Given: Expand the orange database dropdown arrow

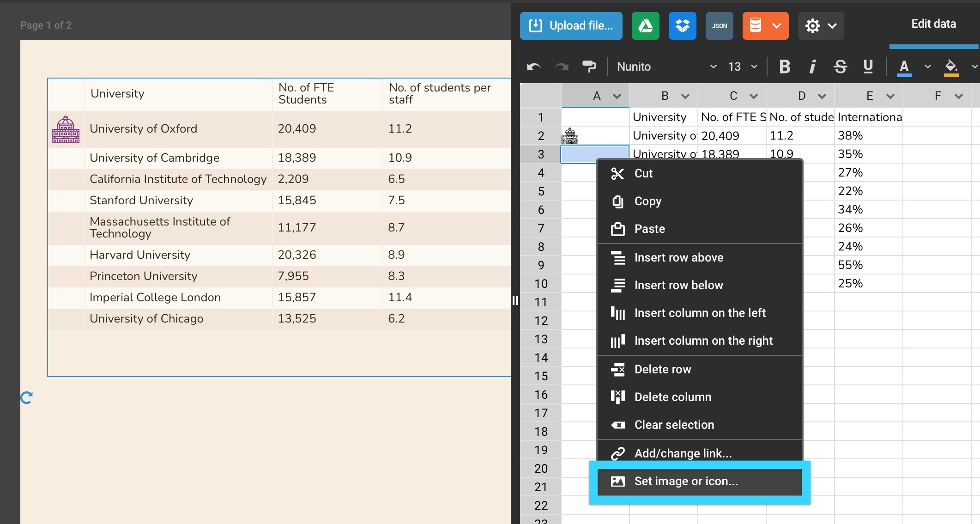Looking at the screenshot, I should tap(777, 26).
